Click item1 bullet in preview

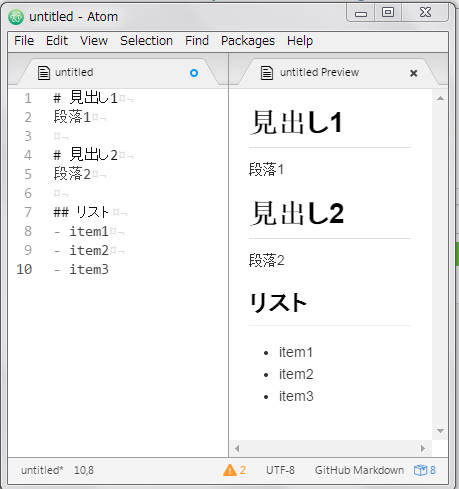pos(296,352)
